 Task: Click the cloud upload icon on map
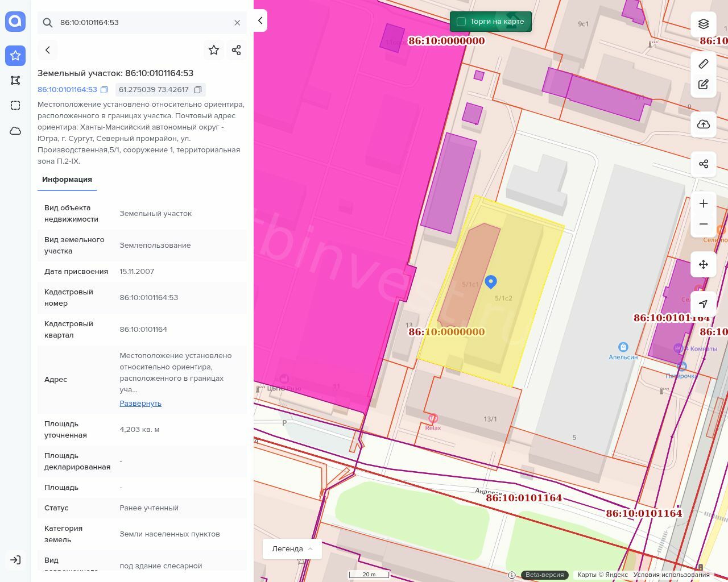[x=704, y=124]
